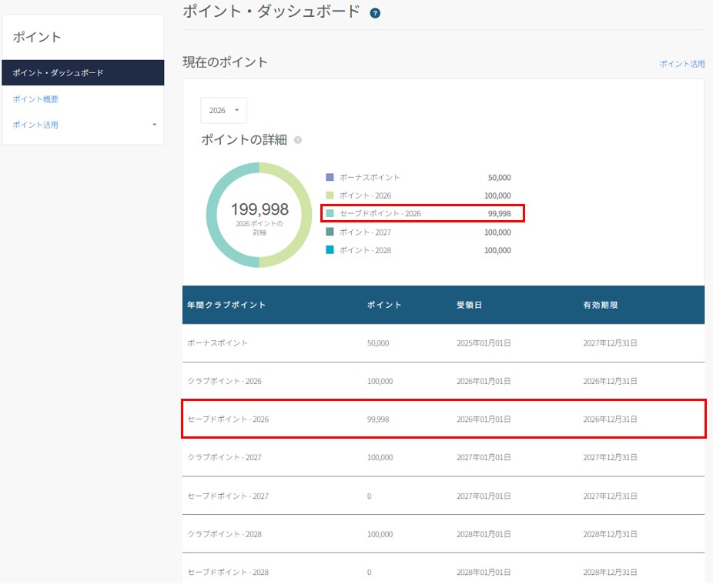Open ポイント概要 in the sidebar
Image resolution: width=713 pixels, height=588 pixels.
pyautogui.click(x=35, y=99)
